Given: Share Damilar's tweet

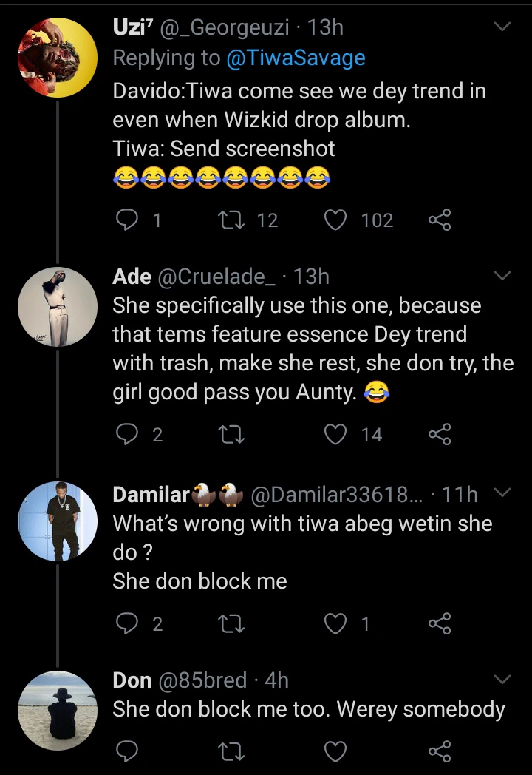Looking at the screenshot, I should click(440, 624).
